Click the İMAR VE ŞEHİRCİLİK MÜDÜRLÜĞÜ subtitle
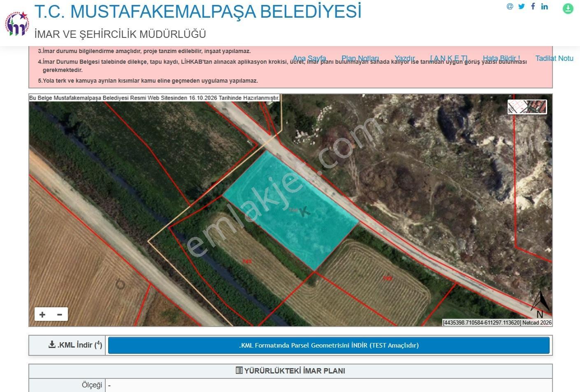 120,34
